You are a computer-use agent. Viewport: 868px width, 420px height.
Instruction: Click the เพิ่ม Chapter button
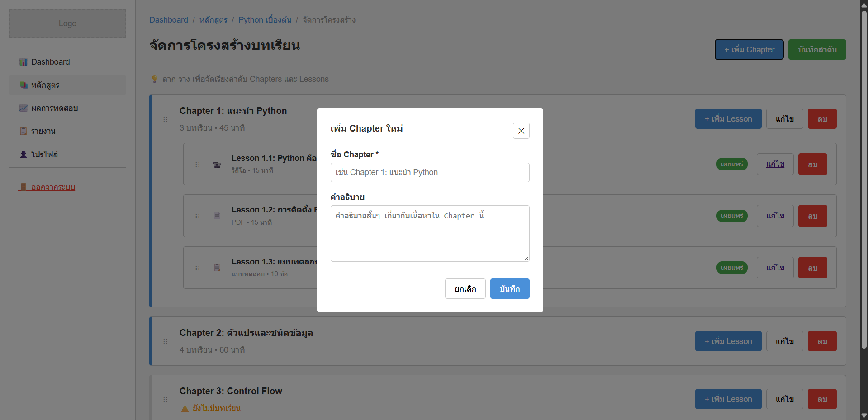point(749,49)
